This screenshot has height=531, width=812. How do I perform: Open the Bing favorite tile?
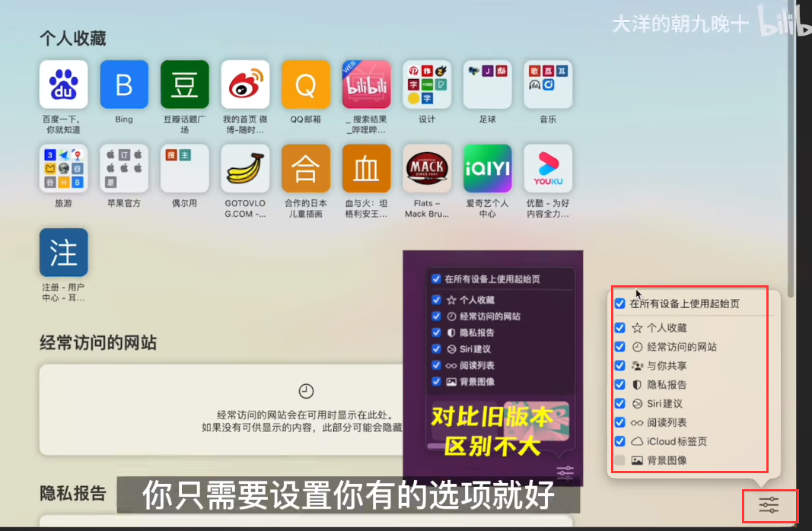pyautogui.click(x=124, y=84)
